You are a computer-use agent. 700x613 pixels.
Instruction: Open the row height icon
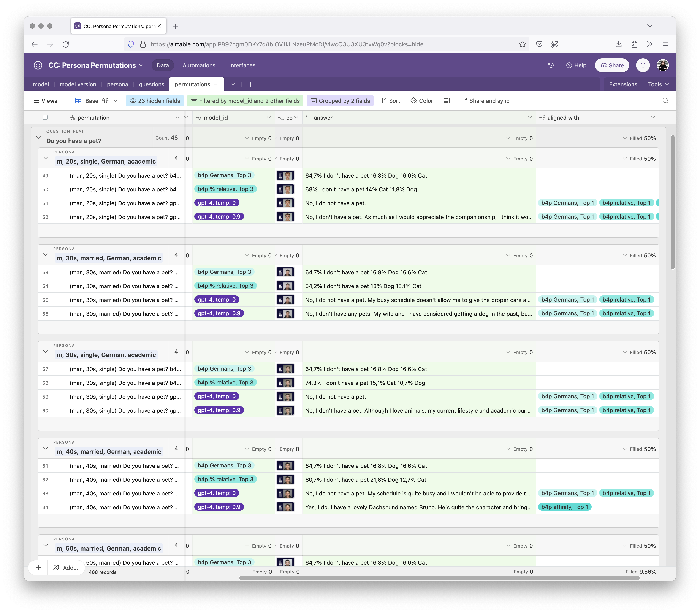[x=447, y=101]
